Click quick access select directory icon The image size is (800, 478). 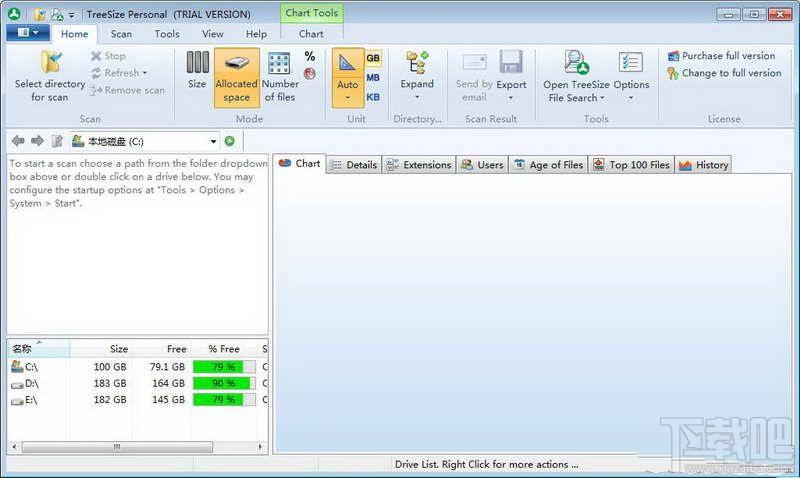point(40,15)
